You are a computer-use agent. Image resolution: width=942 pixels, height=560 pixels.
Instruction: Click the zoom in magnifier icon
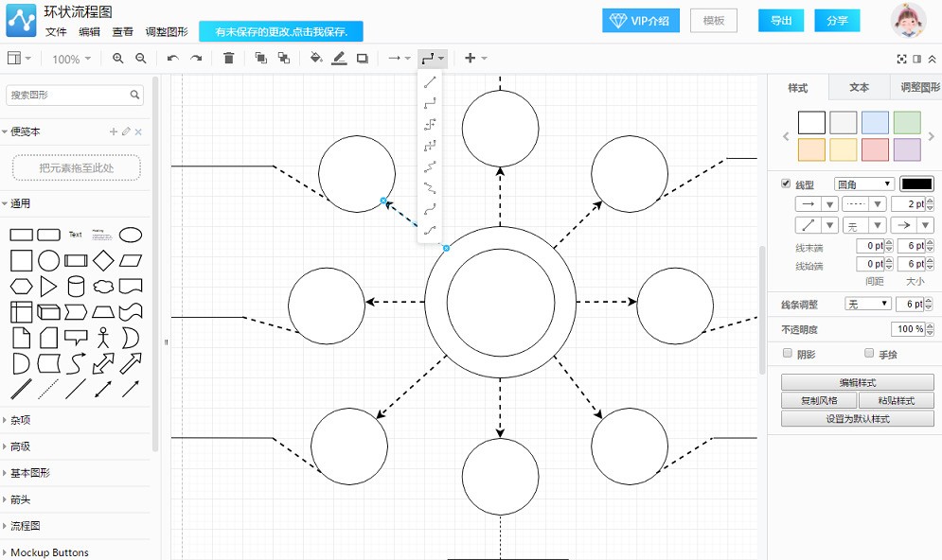point(117,59)
